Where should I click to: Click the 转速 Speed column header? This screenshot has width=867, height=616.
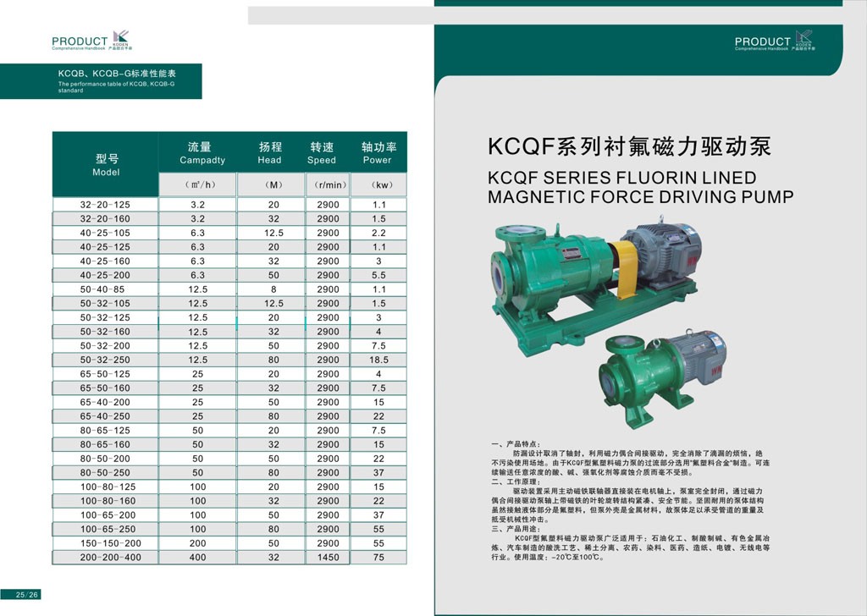point(321,153)
